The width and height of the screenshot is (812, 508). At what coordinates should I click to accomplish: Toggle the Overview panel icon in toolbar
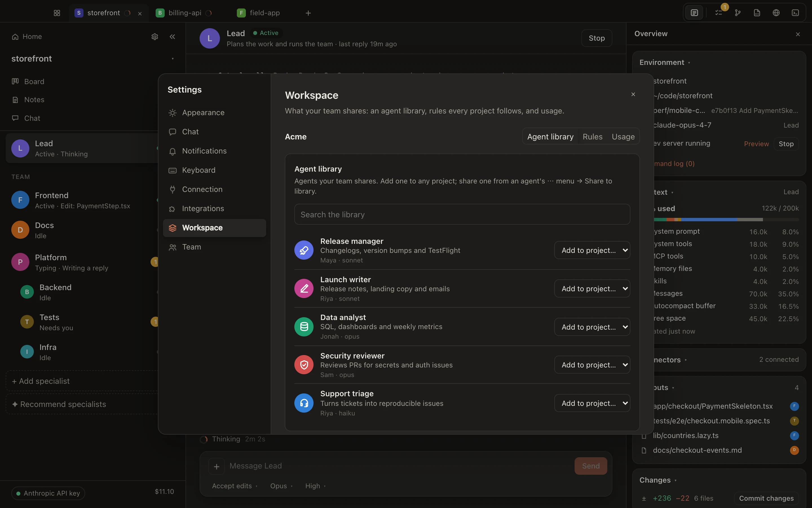point(694,13)
